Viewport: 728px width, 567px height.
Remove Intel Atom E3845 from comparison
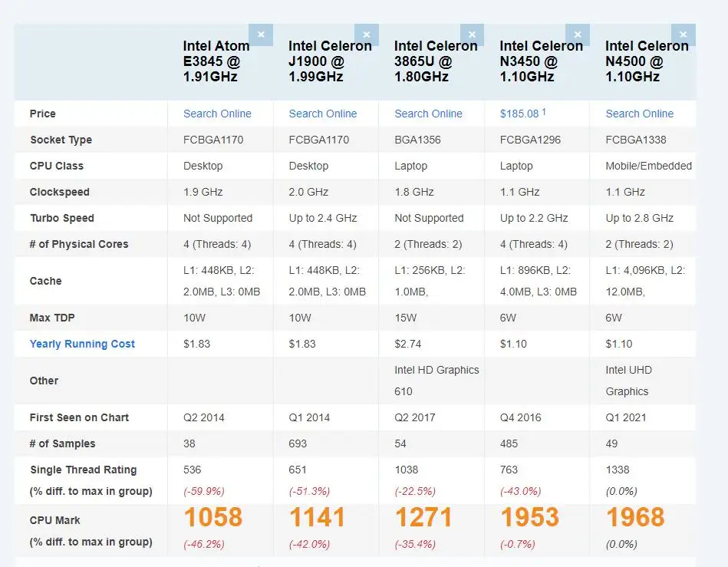point(261,34)
